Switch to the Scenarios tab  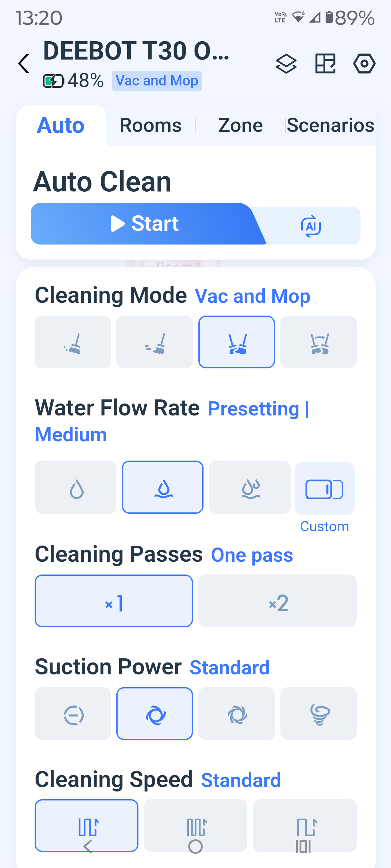point(330,125)
